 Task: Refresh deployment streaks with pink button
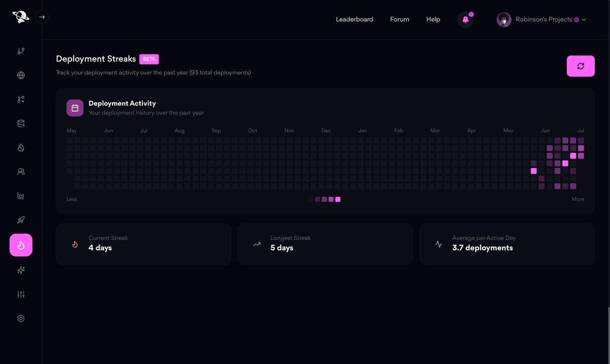581,66
